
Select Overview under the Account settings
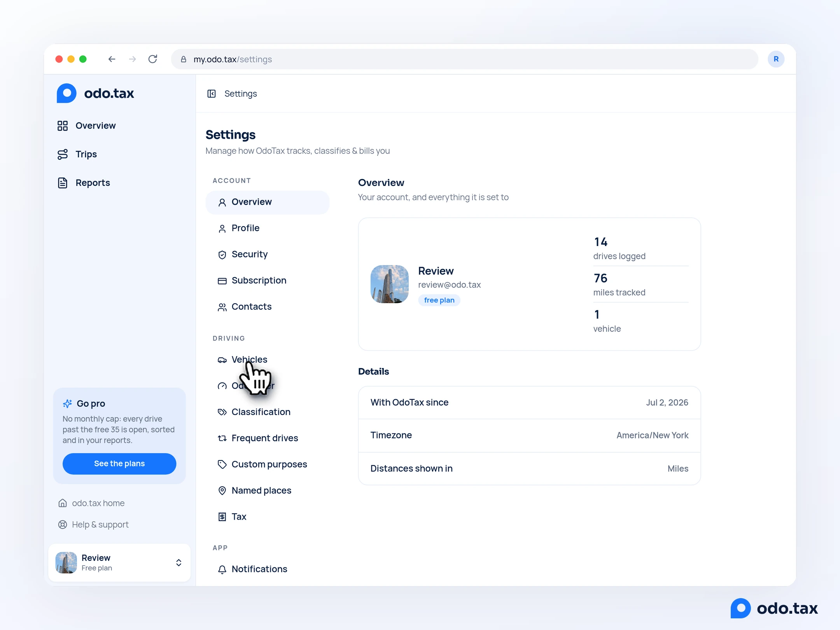coord(267,202)
